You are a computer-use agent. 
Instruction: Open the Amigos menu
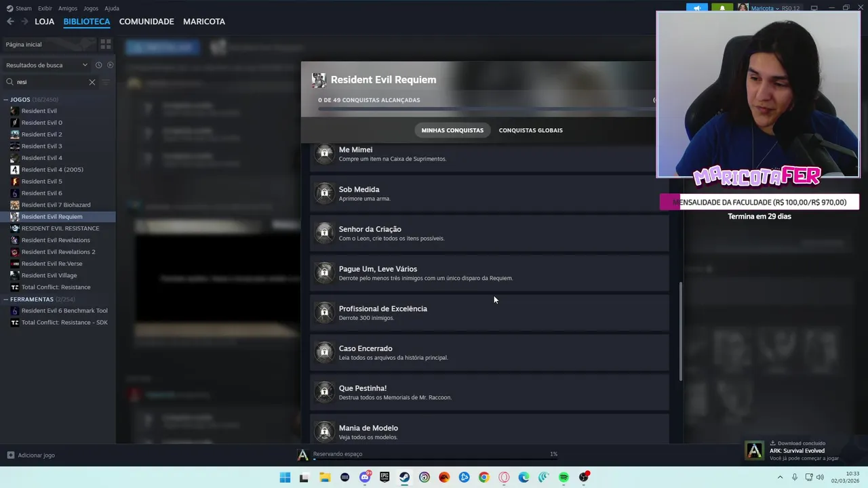click(x=68, y=8)
